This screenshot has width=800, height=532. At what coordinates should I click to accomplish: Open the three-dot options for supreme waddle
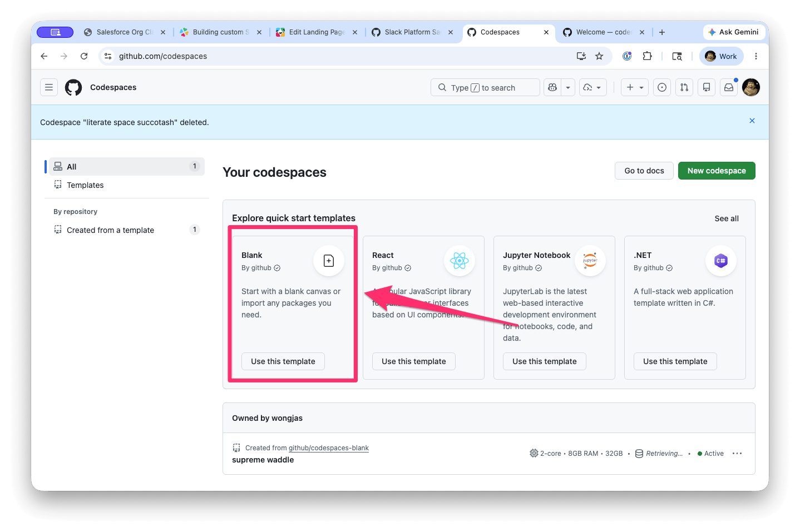click(737, 454)
